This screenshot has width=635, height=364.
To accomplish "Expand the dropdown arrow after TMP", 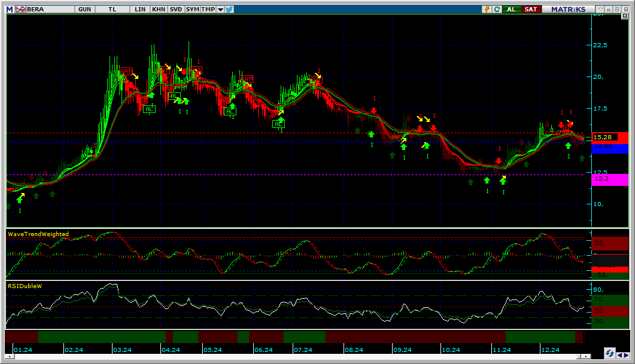I will 220,10.
